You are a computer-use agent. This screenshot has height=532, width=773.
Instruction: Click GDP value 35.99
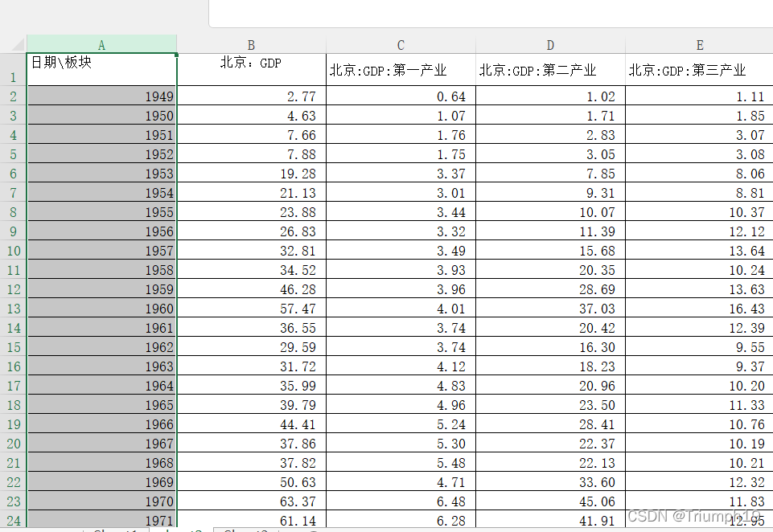(252, 385)
